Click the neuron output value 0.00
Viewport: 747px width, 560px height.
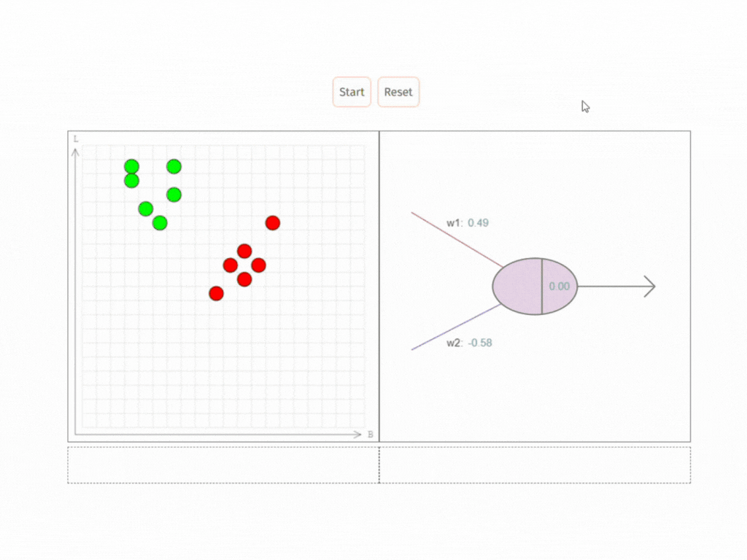click(559, 287)
